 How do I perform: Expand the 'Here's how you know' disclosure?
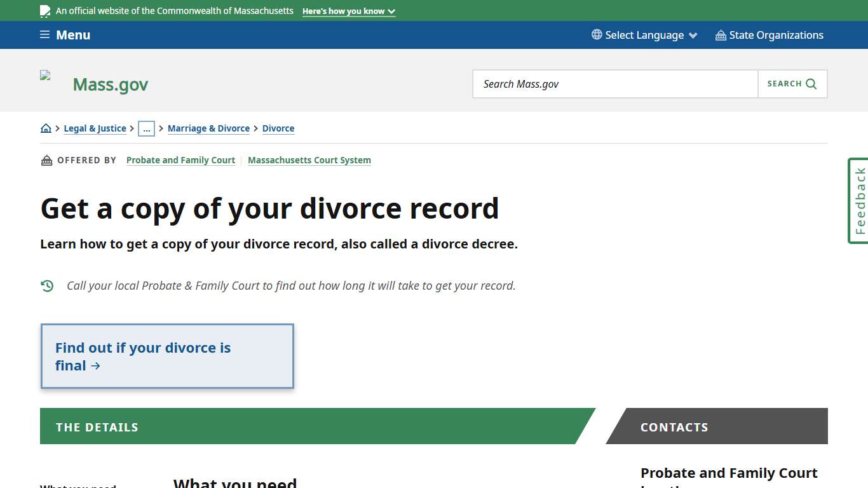(348, 11)
